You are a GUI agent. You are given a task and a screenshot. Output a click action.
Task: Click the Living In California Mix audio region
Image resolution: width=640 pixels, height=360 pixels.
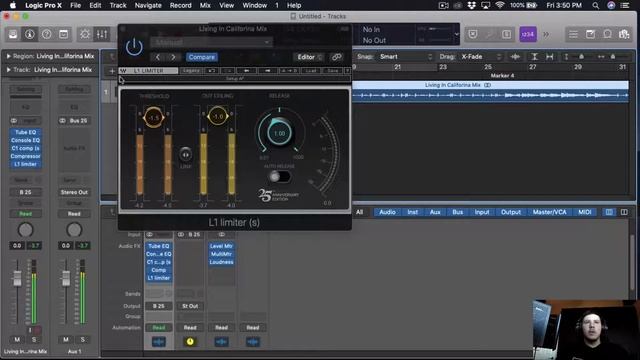[490, 91]
